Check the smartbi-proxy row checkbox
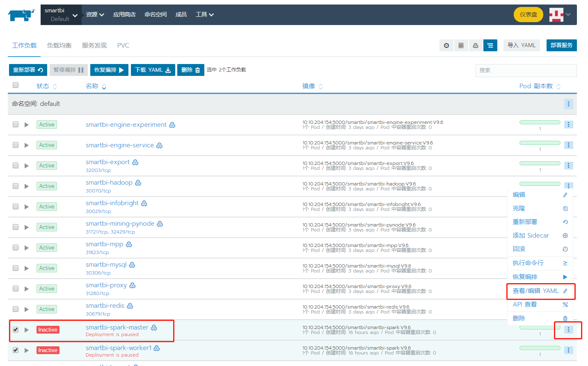The image size is (588, 366). [x=16, y=288]
